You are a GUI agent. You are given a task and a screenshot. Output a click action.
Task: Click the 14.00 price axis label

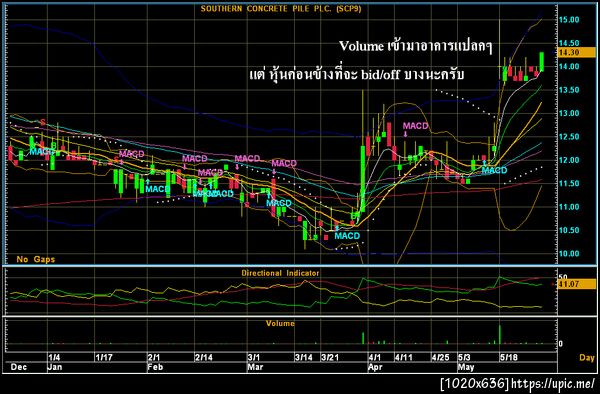click(569, 67)
